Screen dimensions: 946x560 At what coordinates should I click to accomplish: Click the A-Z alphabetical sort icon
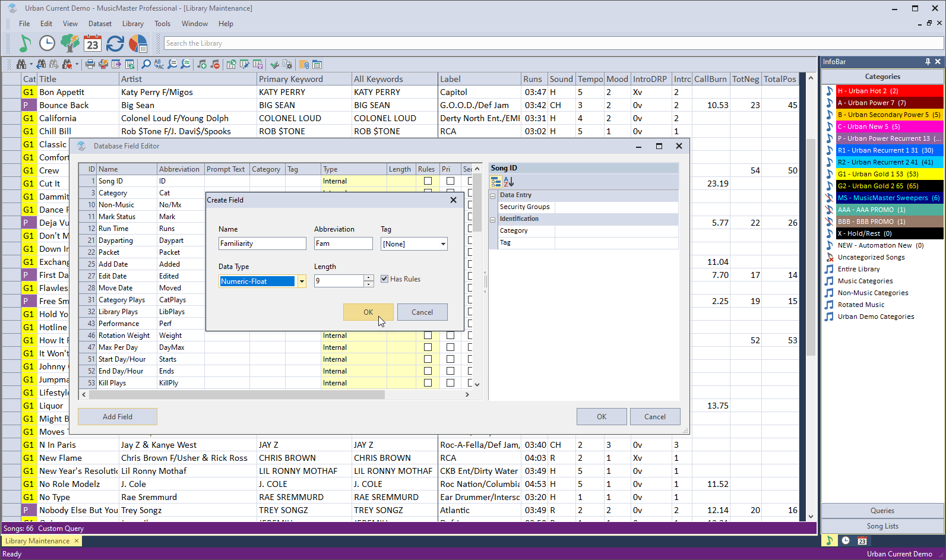click(509, 182)
